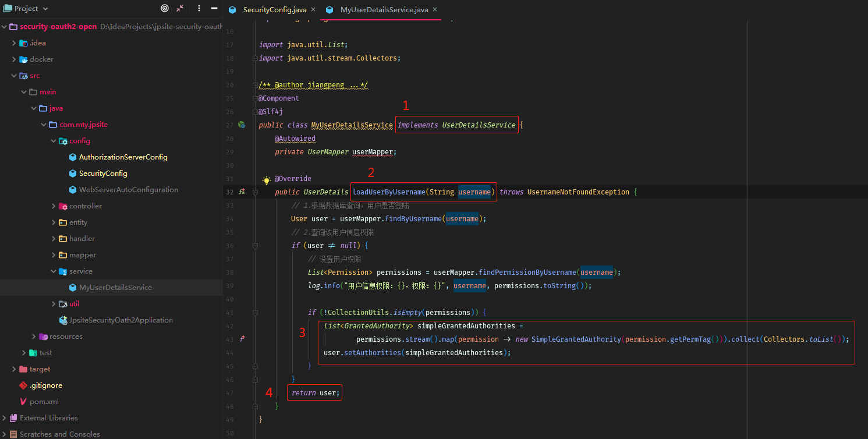Screen dimensions: 868x439
Task: Open AuthorizationServerConfig class in tree
Action: (x=123, y=157)
